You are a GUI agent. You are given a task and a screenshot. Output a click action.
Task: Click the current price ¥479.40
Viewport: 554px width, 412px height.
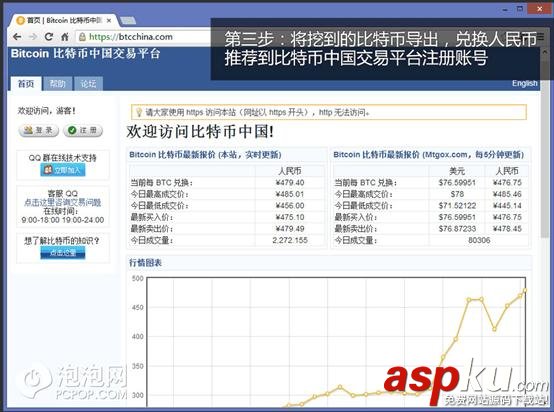tap(290, 183)
